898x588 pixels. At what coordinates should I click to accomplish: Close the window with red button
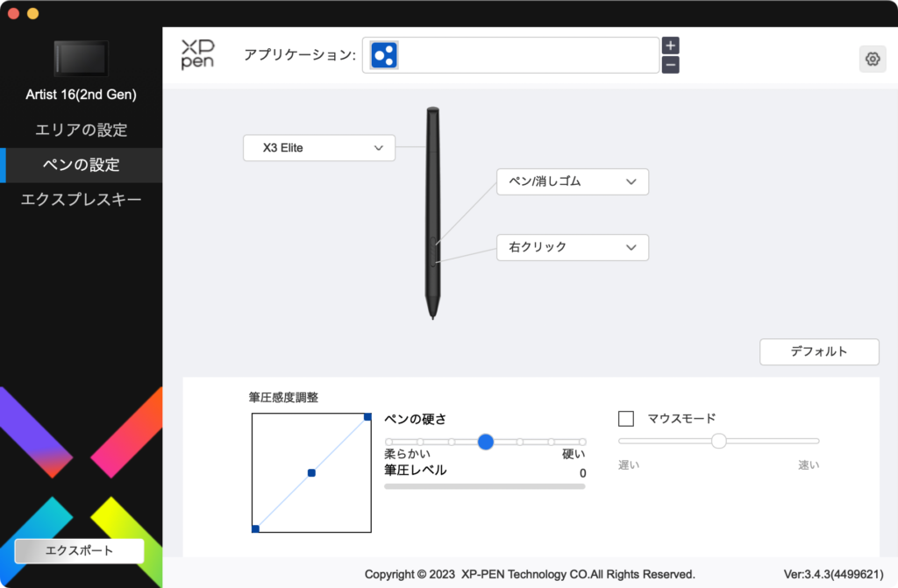click(14, 14)
